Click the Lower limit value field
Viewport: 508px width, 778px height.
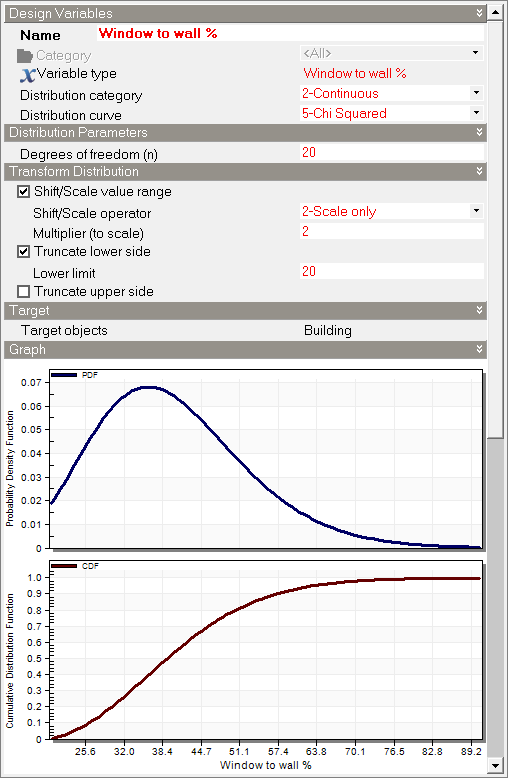pyautogui.click(x=391, y=271)
